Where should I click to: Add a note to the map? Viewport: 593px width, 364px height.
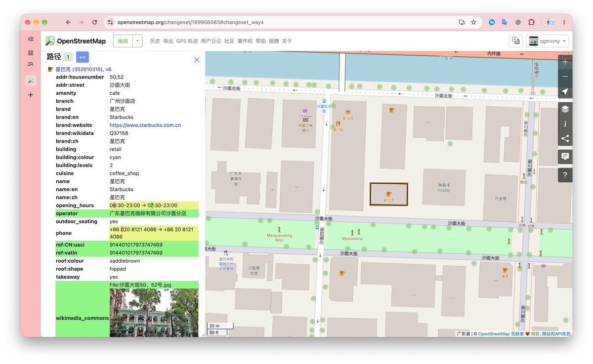click(565, 157)
